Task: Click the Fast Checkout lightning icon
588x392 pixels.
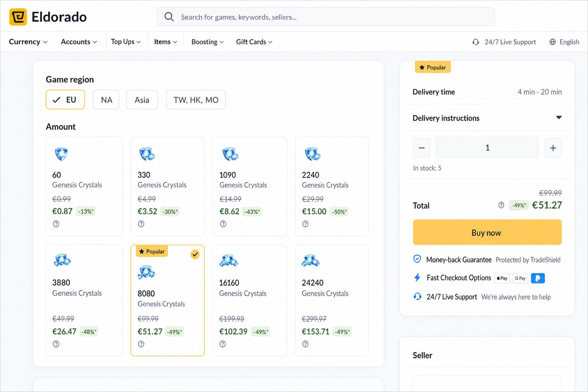Action: (417, 278)
